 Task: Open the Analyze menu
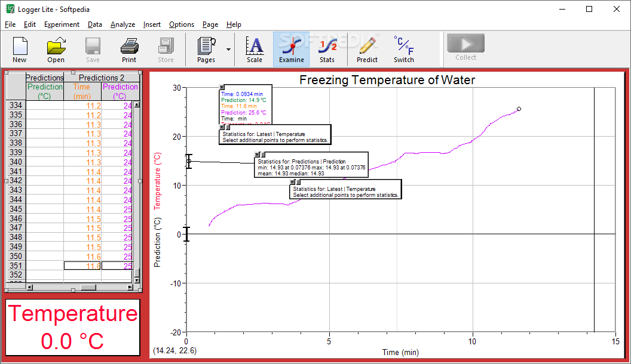coord(122,24)
